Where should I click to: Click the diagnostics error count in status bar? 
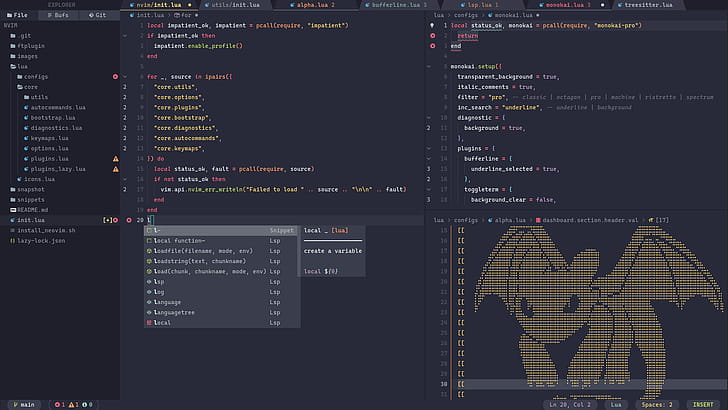[x=59, y=404]
